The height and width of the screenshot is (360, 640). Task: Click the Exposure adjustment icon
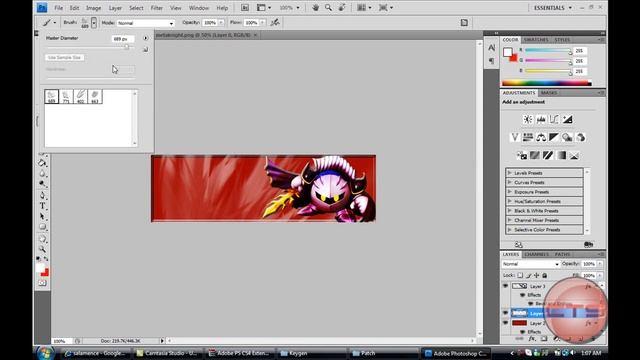tap(567, 119)
